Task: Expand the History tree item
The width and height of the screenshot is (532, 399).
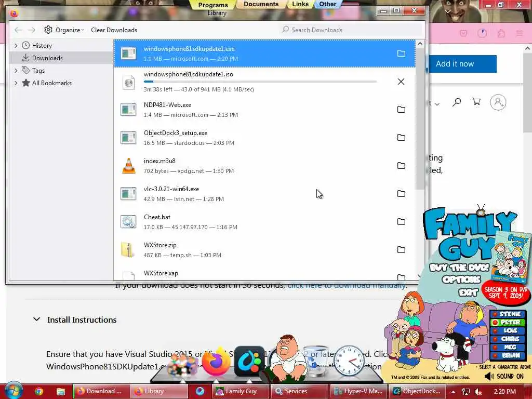Action: point(16,46)
